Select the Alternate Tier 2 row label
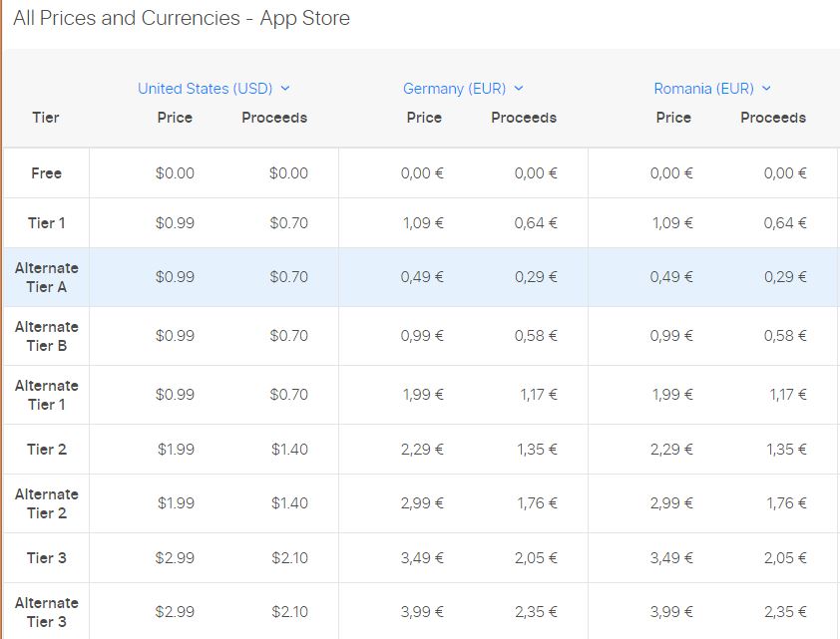Screen dimensions: 840x639 click(x=47, y=503)
